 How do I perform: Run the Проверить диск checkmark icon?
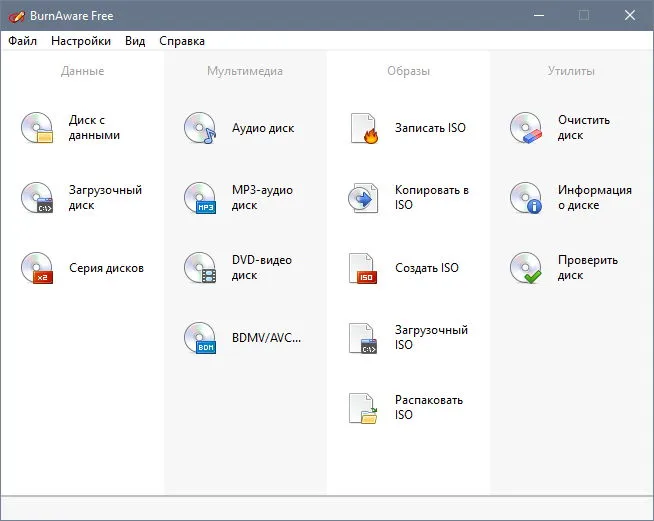[526, 268]
